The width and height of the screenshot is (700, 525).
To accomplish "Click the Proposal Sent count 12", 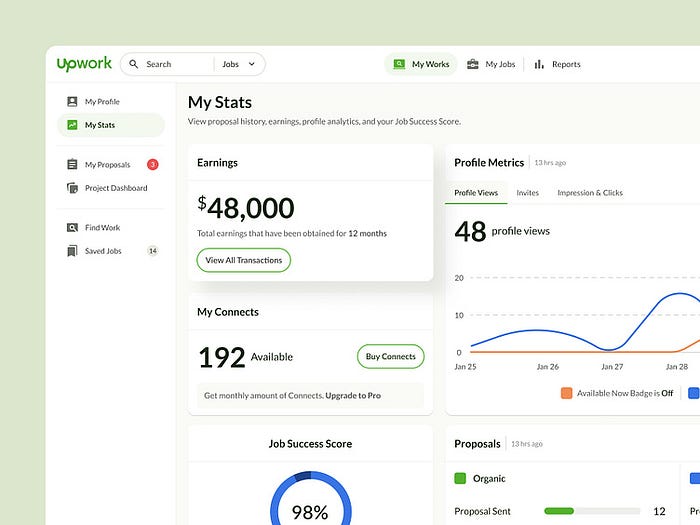I will (659, 511).
